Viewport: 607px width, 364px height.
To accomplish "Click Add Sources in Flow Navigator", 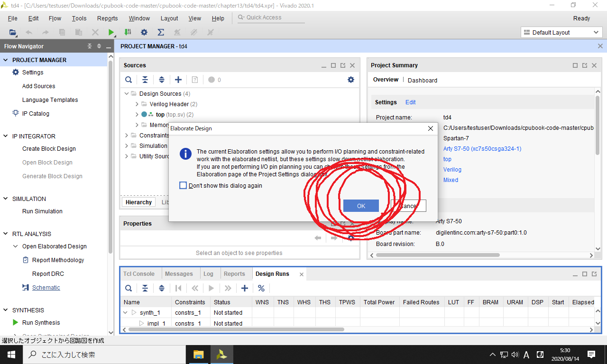I will coord(38,86).
